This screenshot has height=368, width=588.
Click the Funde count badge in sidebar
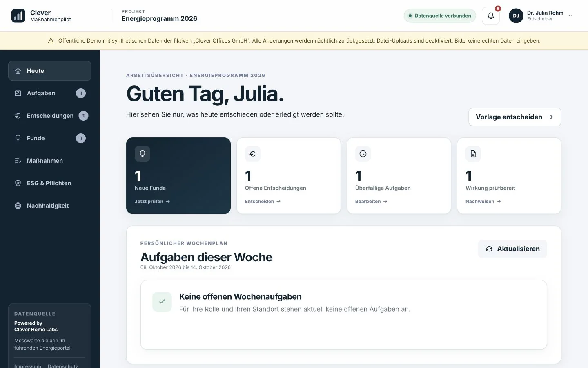pyautogui.click(x=81, y=138)
